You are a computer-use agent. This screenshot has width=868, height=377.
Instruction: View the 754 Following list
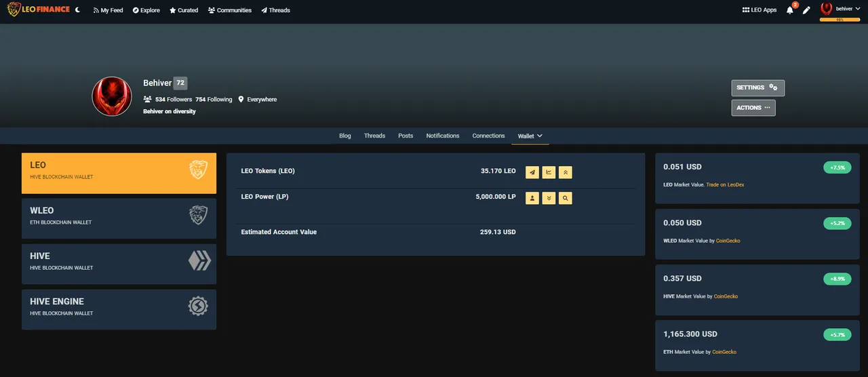[214, 99]
